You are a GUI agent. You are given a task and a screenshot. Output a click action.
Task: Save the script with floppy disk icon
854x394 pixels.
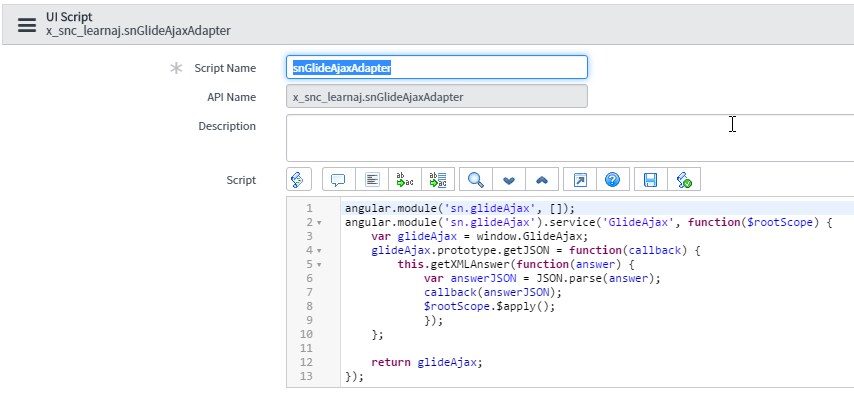coord(651,180)
